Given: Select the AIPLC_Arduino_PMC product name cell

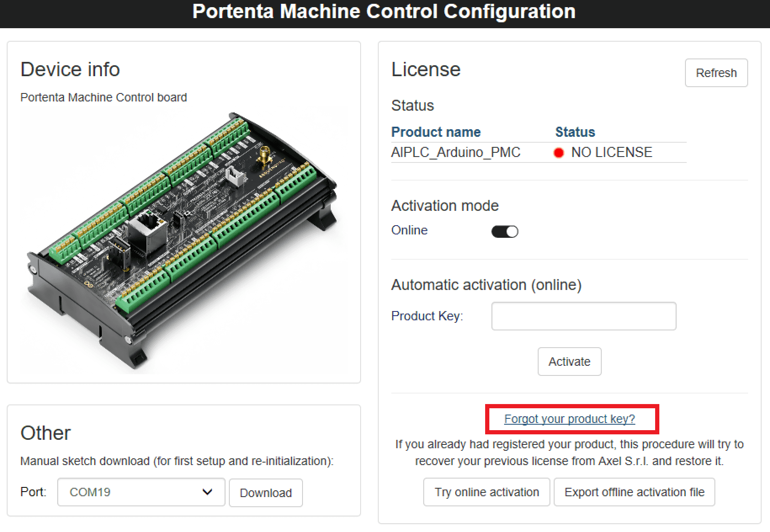Looking at the screenshot, I should tap(455, 152).
